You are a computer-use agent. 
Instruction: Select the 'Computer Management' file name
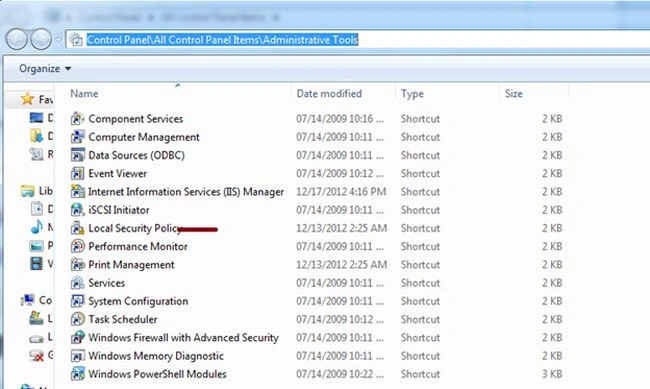click(x=144, y=137)
